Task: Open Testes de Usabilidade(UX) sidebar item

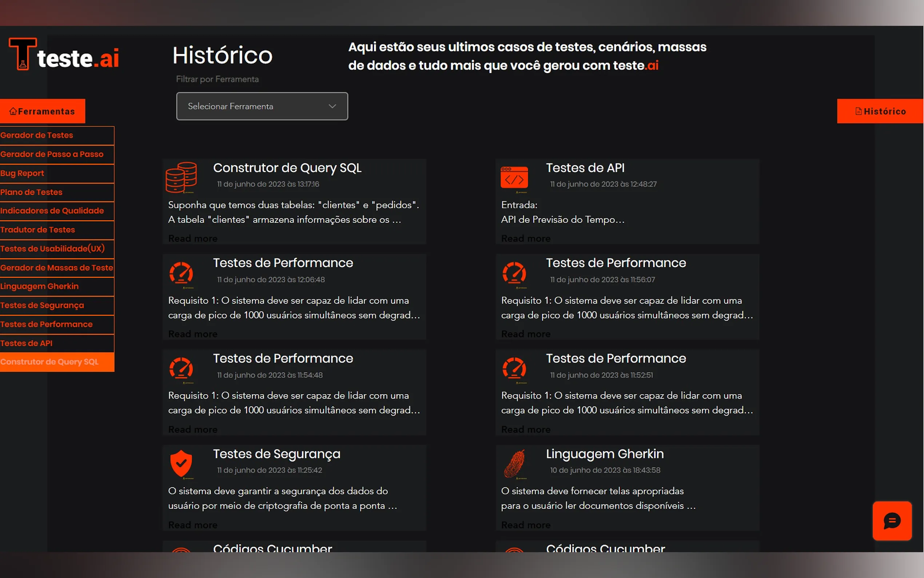Action: point(52,249)
